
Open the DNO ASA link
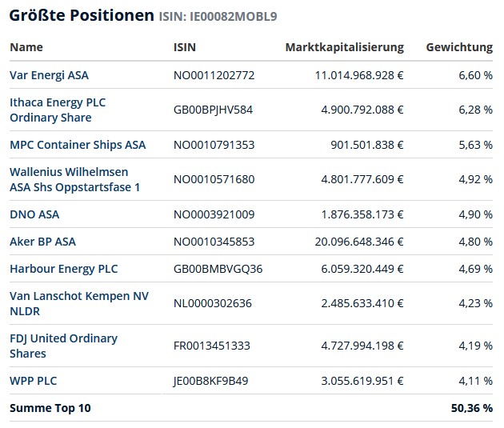34,214
